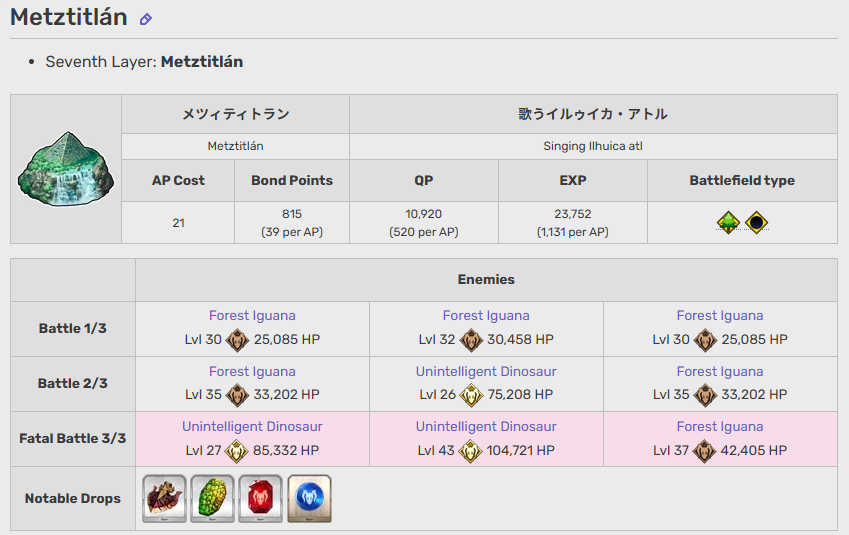Open the forest battlefield type icon
This screenshot has width=849, height=535.
[728, 223]
